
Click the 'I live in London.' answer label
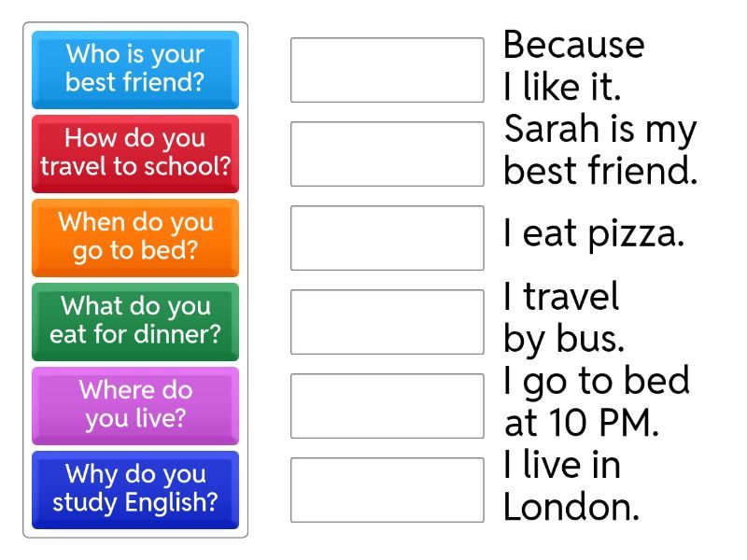571,486
